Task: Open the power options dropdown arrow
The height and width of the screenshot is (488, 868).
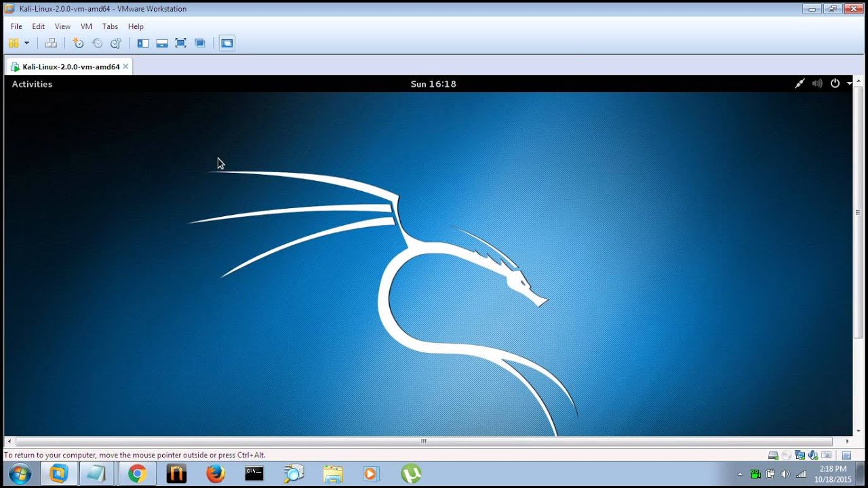Action: click(x=27, y=43)
